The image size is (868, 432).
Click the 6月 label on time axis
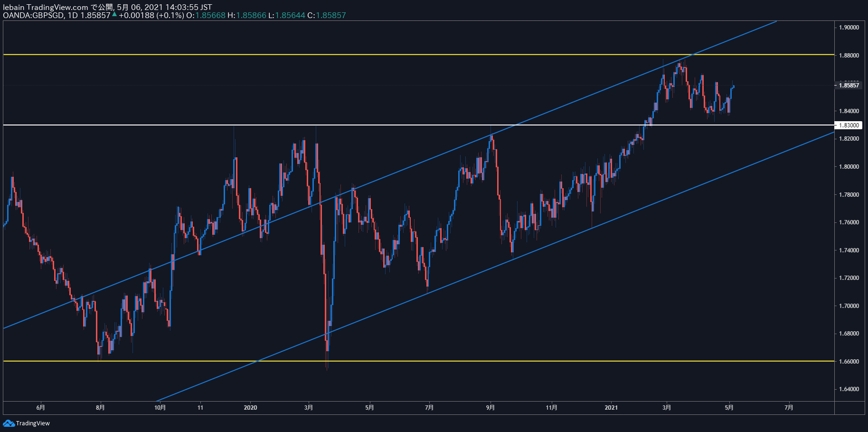(x=41, y=408)
